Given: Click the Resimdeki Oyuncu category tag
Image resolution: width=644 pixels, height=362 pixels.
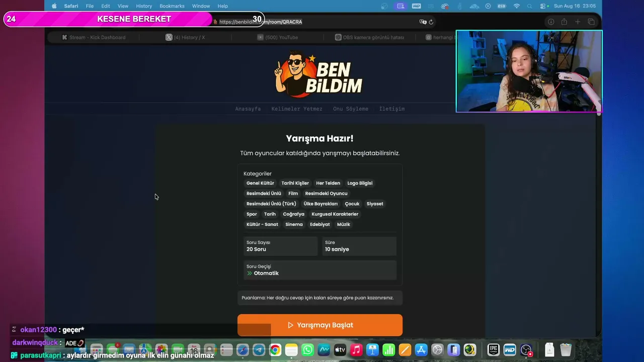Looking at the screenshot, I should 326,194.
